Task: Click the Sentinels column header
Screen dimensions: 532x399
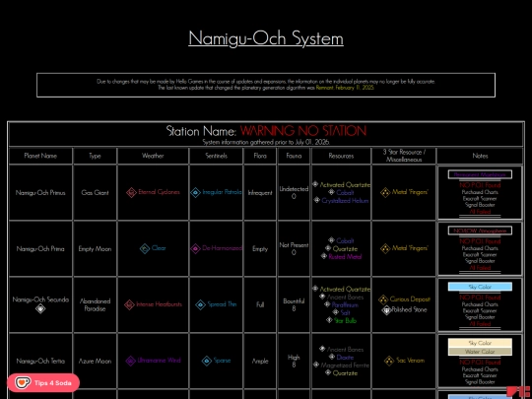Action: (x=216, y=156)
